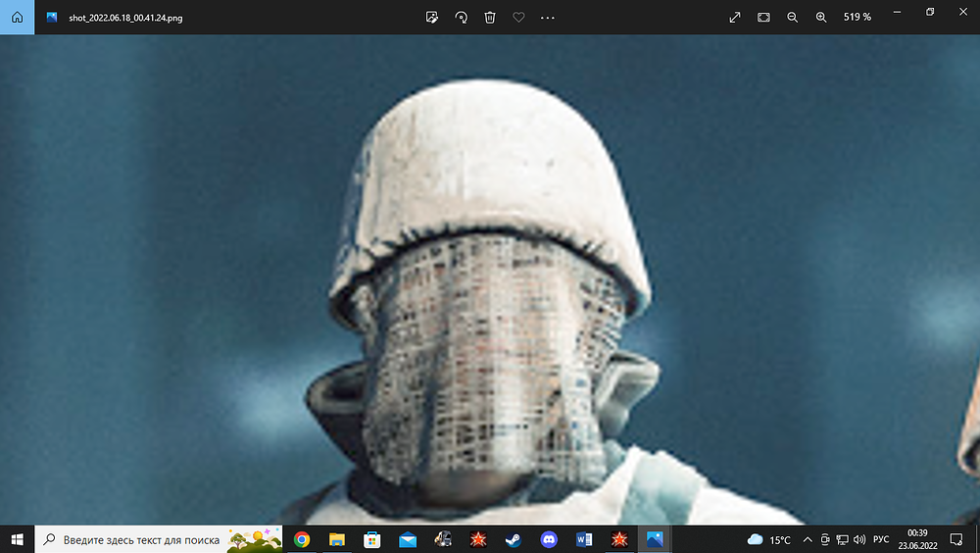
Task: Go to Photos home via house icon
Action: click(17, 17)
